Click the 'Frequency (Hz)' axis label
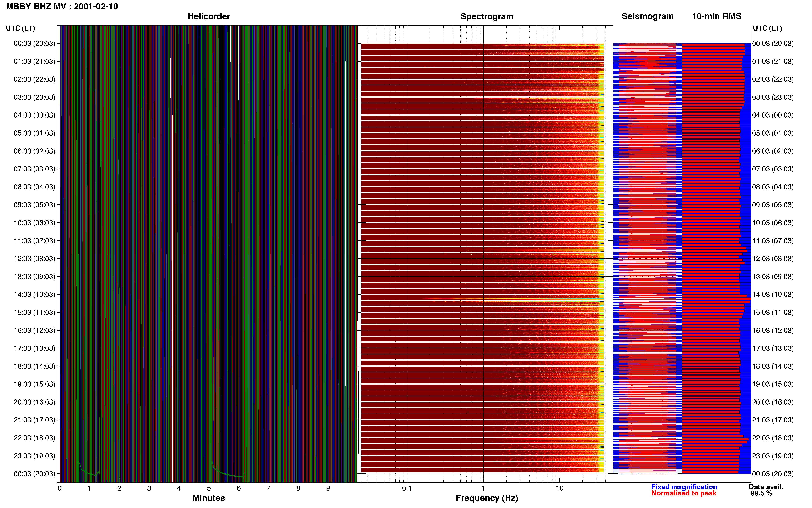 click(487, 498)
